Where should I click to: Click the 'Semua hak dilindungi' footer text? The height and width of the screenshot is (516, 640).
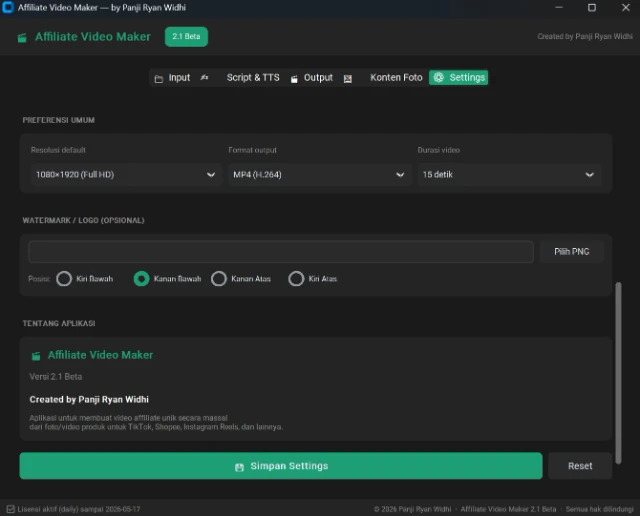tap(599, 509)
